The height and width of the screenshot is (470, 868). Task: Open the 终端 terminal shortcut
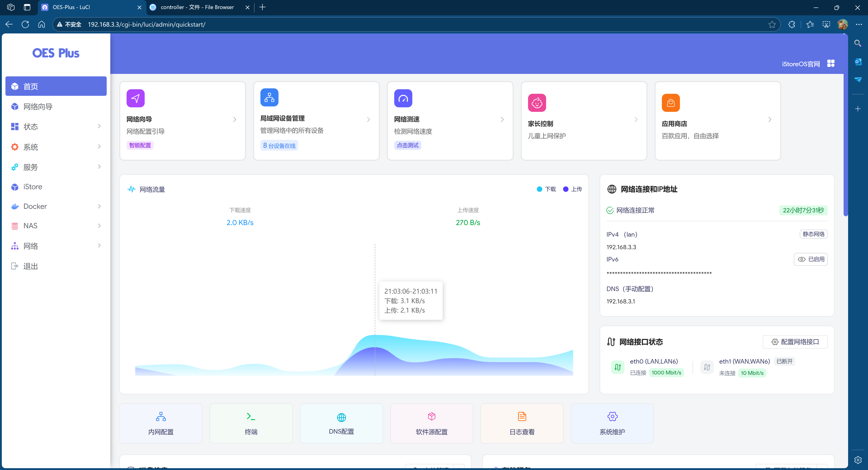(251, 423)
